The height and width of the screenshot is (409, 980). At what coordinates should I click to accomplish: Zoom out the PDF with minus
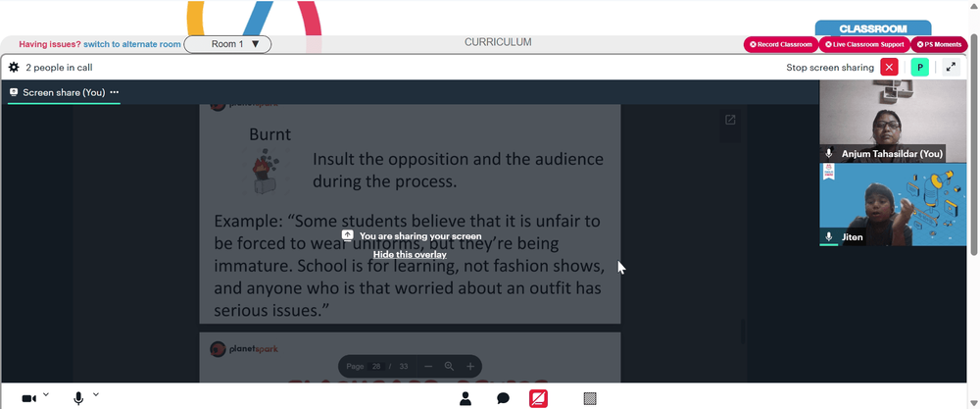(x=428, y=367)
